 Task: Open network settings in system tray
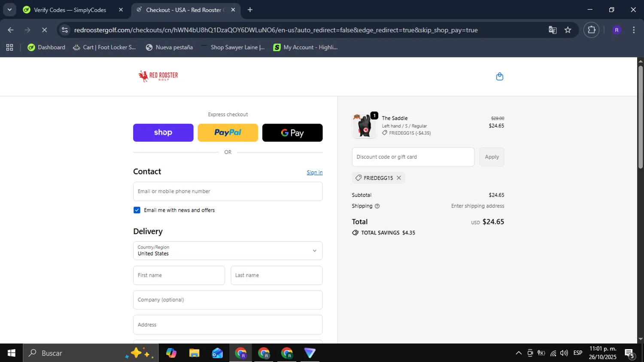[553, 353]
